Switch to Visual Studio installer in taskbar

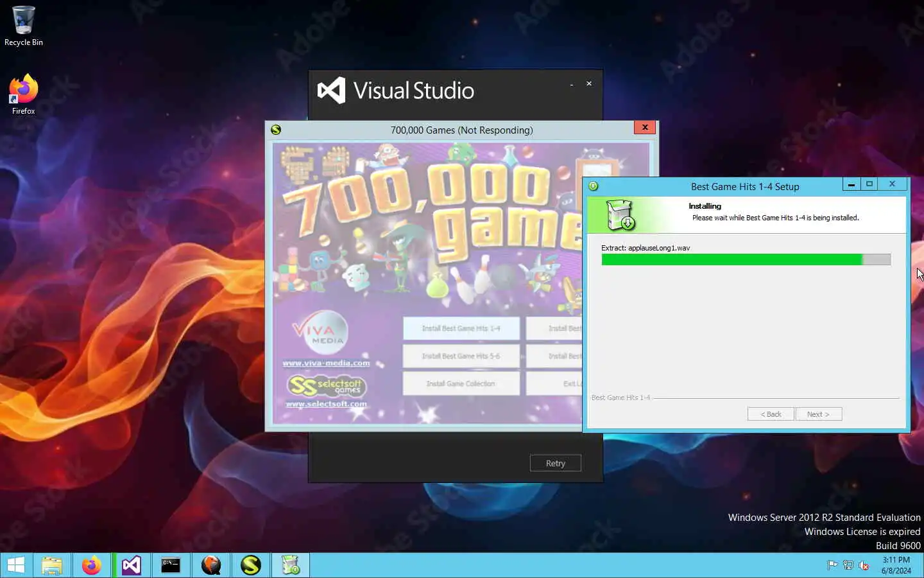[132, 565]
